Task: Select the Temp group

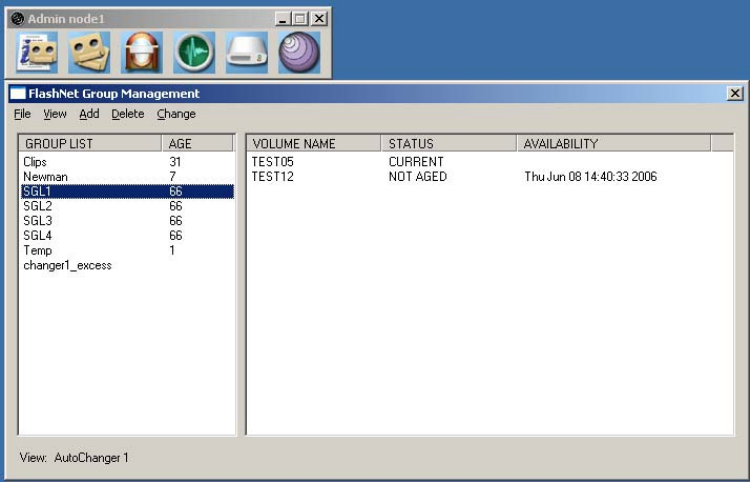Action: tap(37, 251)
